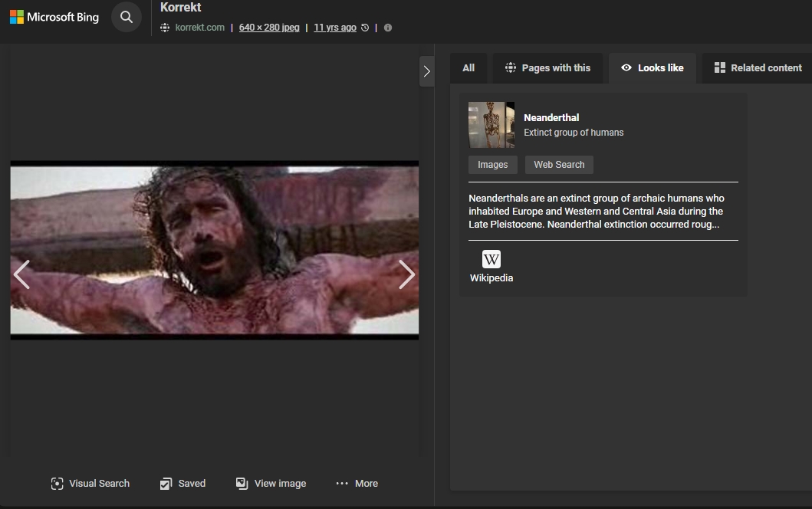Click the Images button under Neanderthal
The width and height of the screenshot is (812, 509).
[492, 165]
